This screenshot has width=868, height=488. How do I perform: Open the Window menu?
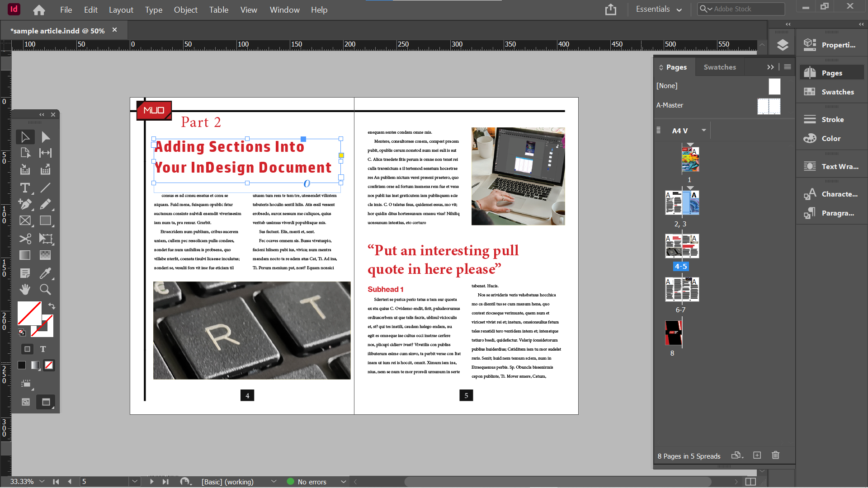[284, 9]
